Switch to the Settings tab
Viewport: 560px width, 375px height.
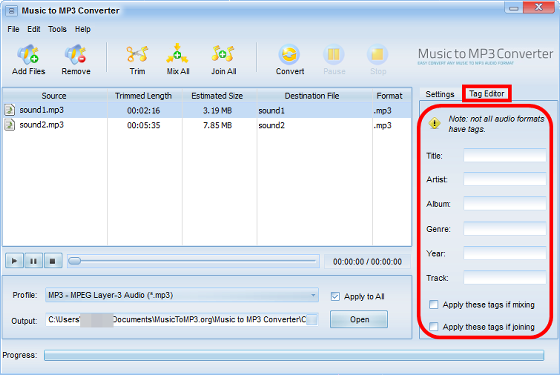point(440,94)
